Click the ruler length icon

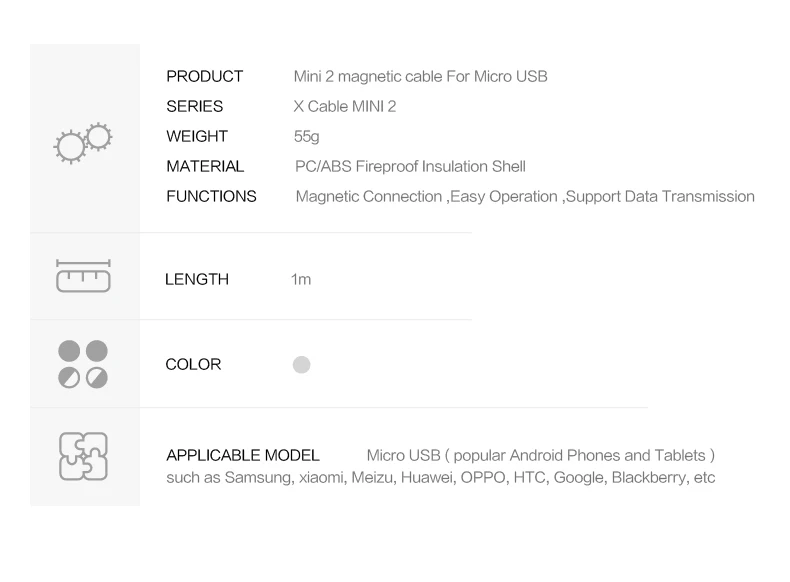(83, 276)
